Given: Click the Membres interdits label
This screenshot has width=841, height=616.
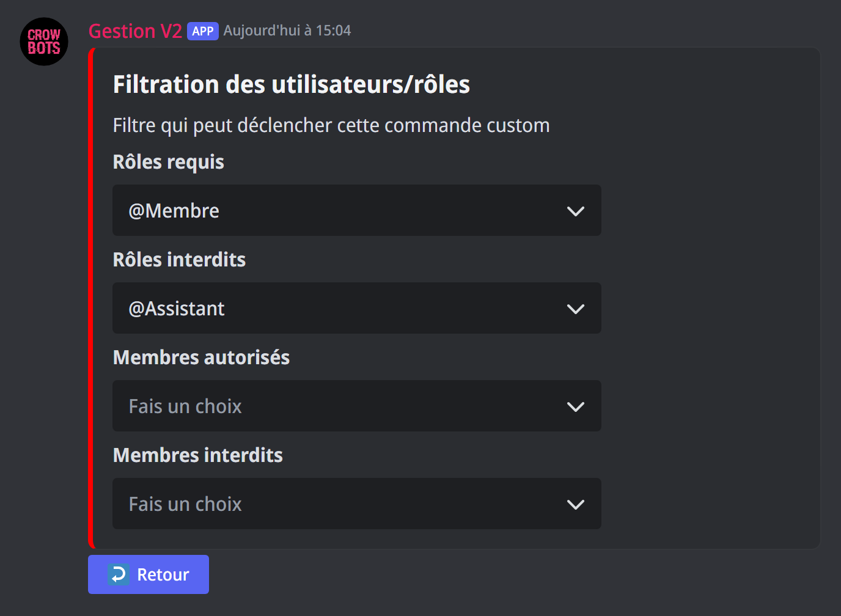Looking at the screenshot, I should pos(198,455).
